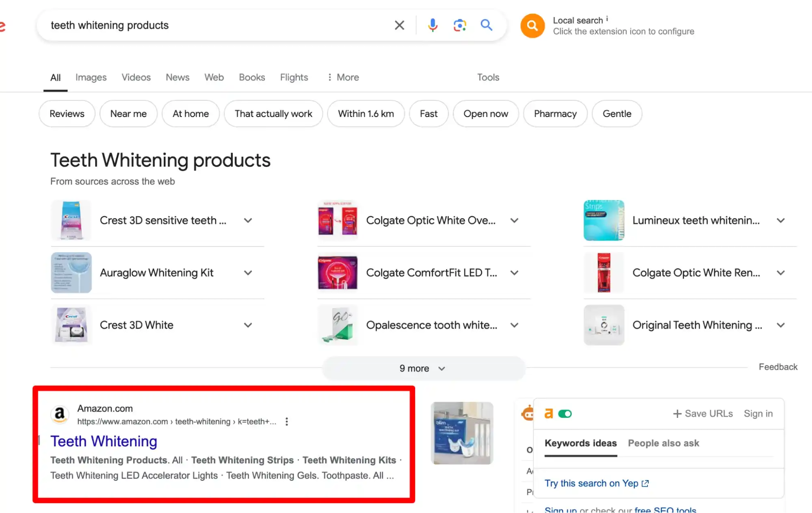Open the Auraglow Whitening Kit thumbnail

(71, 273)
